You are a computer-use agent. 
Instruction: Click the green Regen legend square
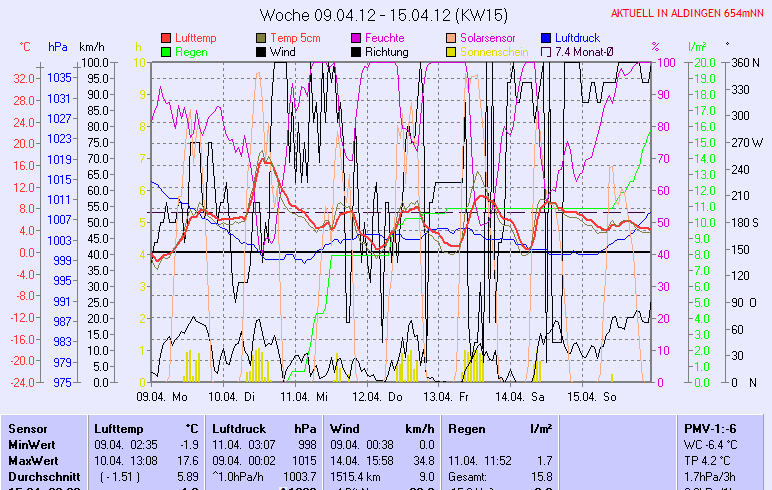pos(166,52)
